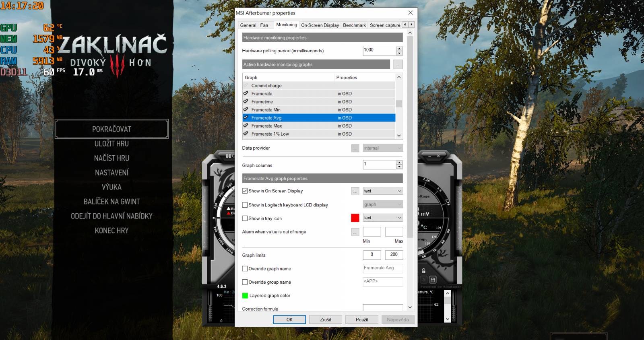
Task: Select KONEC HRY in the game menu
Action: pyautogui.click(x=111, y=231)
